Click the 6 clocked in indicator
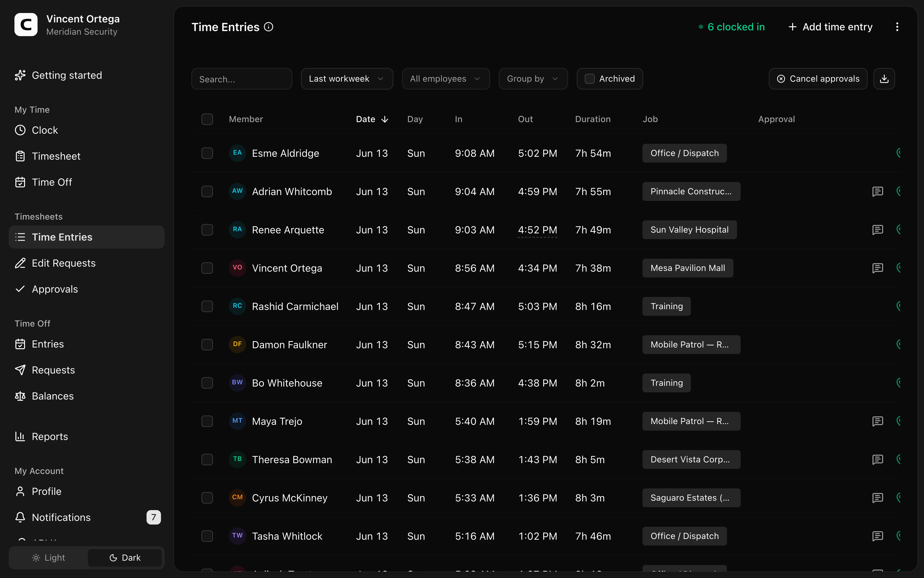Viewport: 924px width, 578px height. pyautogui.click(x=731, y=27)
